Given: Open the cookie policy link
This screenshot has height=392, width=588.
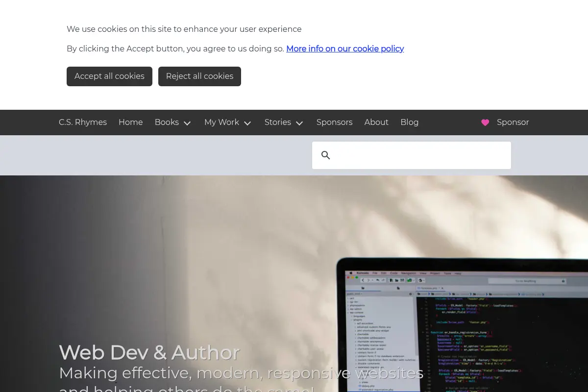Looking at the screenshot, I should tap(345, 49).
